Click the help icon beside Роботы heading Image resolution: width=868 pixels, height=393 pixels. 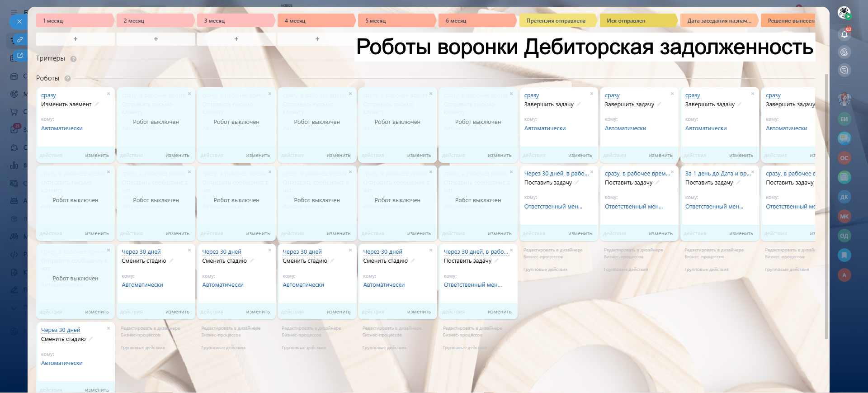coord(67,78)
